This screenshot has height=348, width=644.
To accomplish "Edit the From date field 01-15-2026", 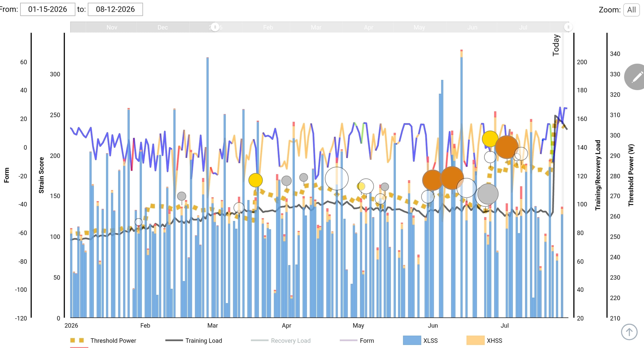I will coord(48,9).
